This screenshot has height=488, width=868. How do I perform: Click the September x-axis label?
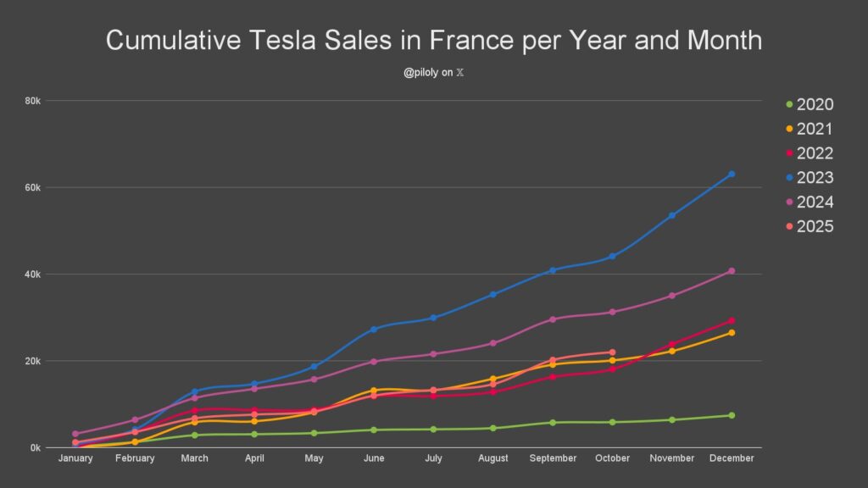click(x=553, y=458)
